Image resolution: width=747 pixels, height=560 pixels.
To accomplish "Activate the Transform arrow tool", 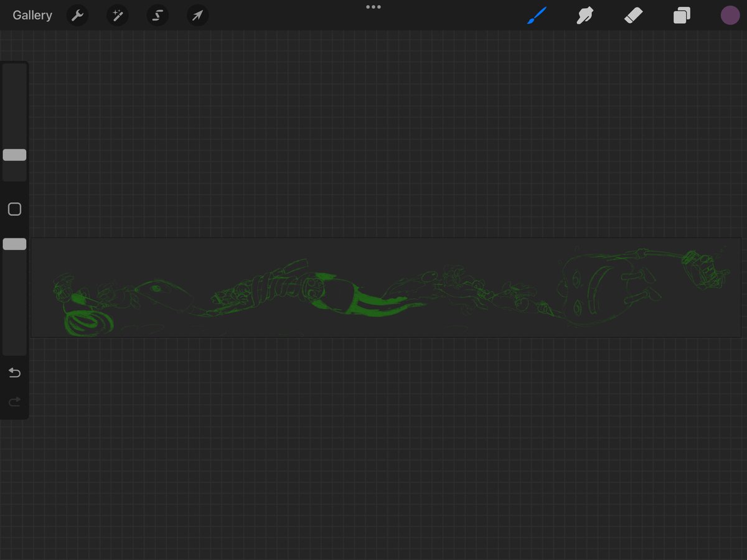I will coord(197,16).
